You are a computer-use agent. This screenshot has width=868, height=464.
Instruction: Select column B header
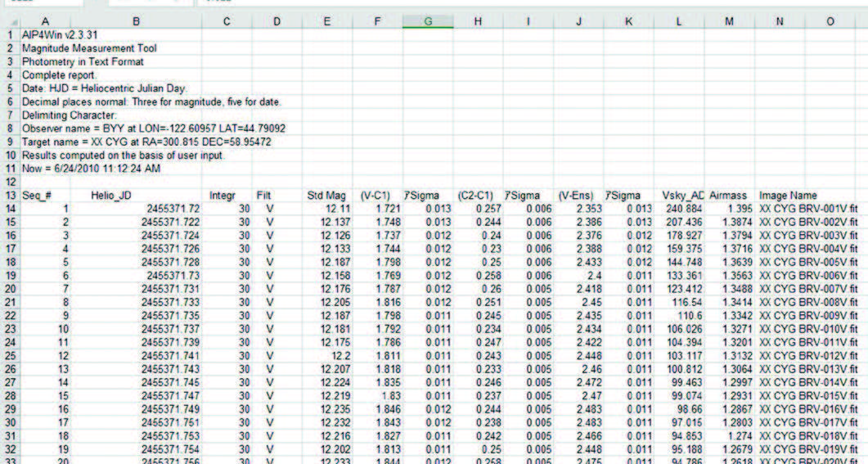(136, 21)
